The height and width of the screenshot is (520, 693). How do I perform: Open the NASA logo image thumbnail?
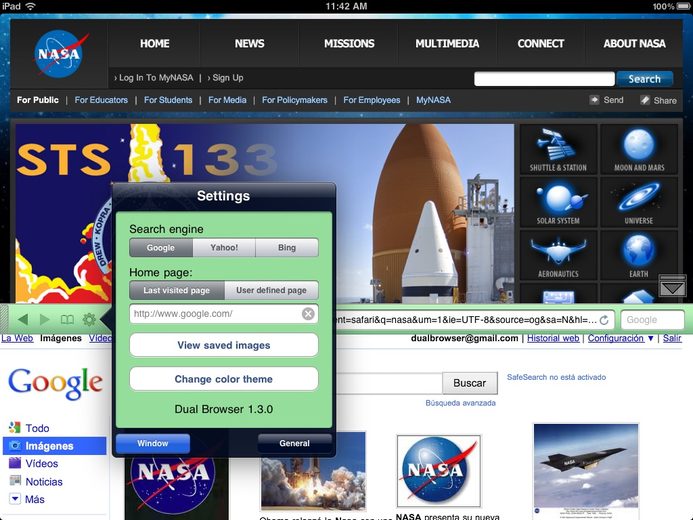(438, 471)
